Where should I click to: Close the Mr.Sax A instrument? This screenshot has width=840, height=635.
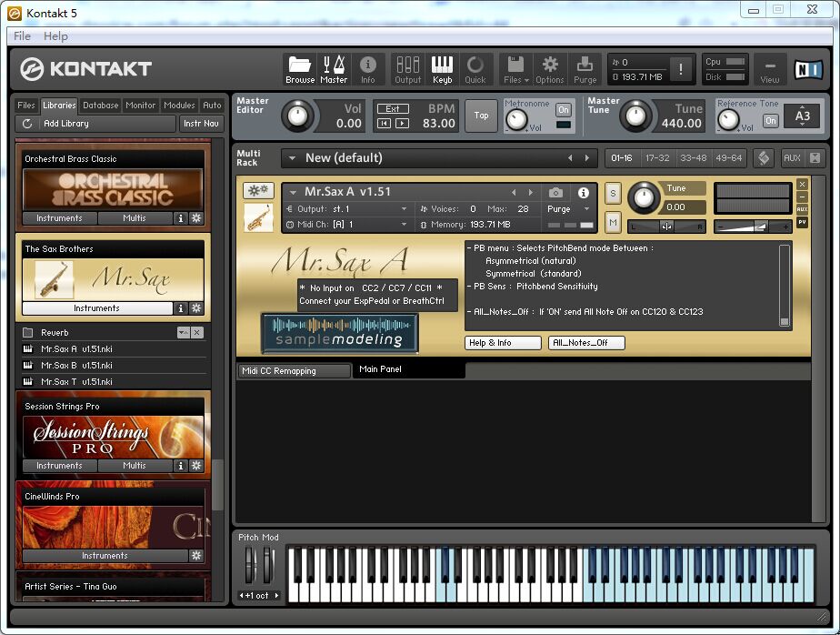tap(802, 185)
